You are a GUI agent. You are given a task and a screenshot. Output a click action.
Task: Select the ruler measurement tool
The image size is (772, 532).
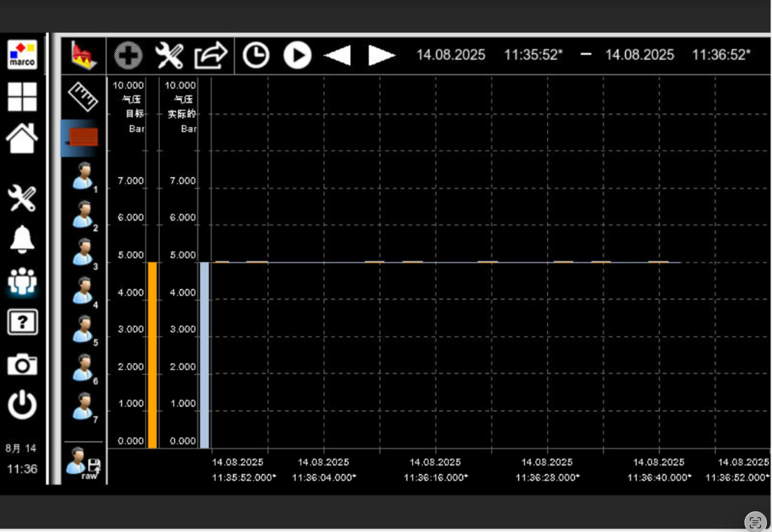83,97
